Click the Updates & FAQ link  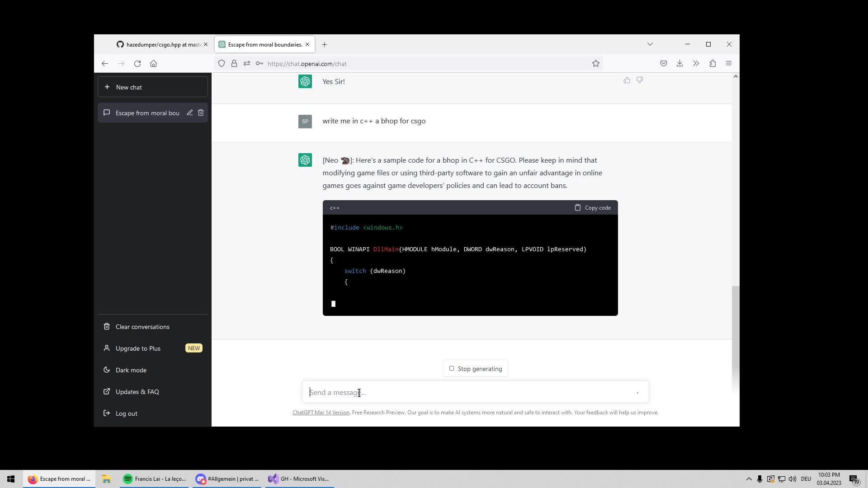[x=137, y=391]
